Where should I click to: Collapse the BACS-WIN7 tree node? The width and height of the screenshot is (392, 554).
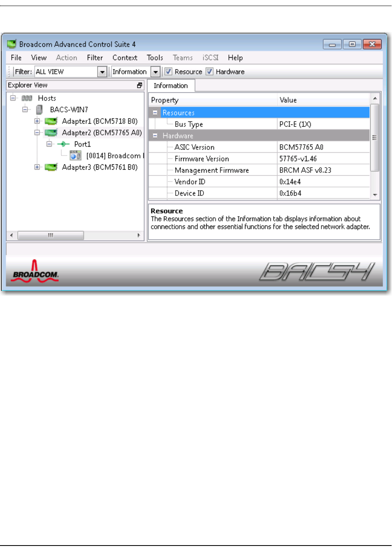pos(25,109)
